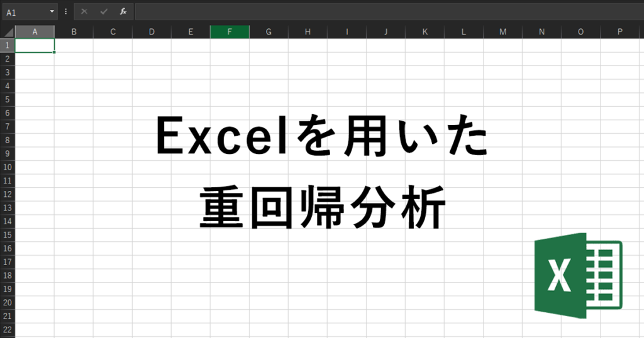644x338 pixels.
Task: Click the green Excel logo
Action: 577,274
